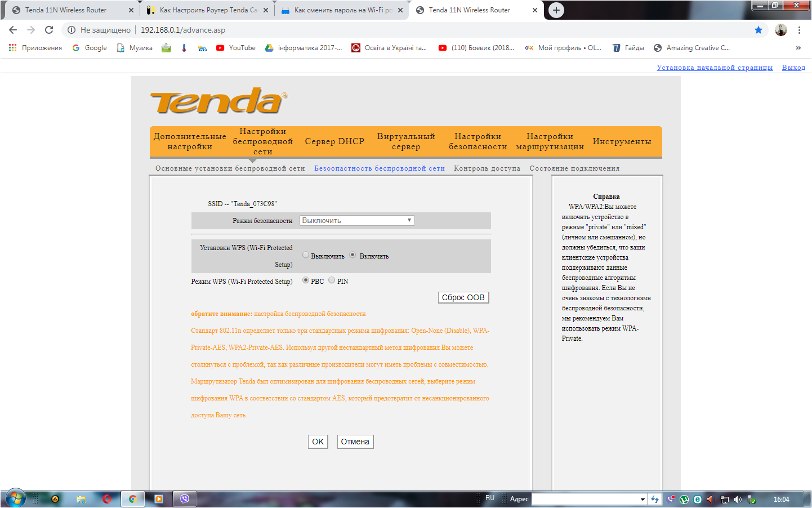Click the 'Сброс OOB' button

click(463, 297)
